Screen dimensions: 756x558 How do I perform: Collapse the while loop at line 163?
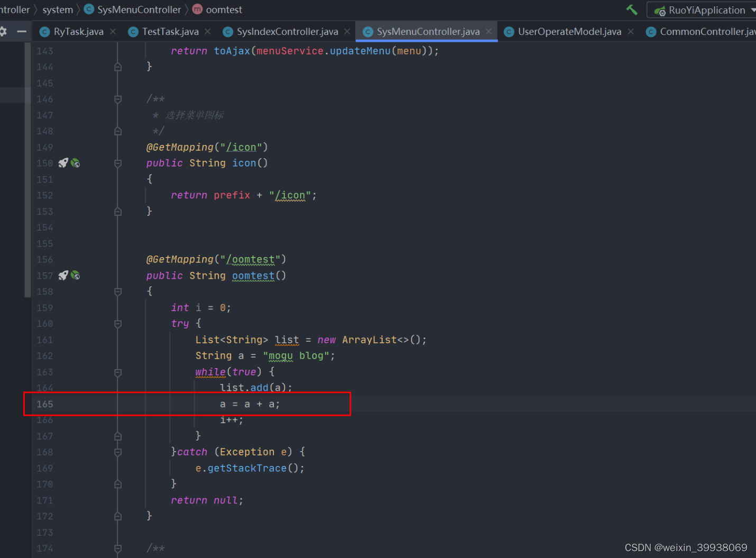point(118,372)
